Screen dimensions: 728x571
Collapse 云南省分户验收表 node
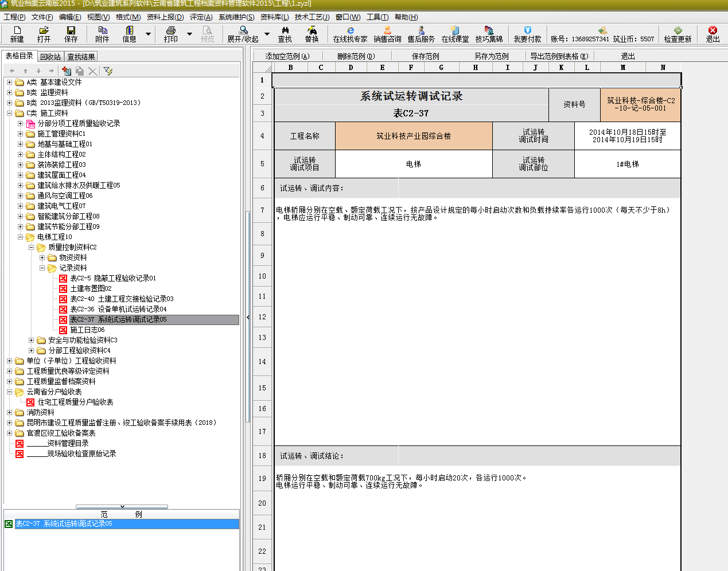[9, 392]
